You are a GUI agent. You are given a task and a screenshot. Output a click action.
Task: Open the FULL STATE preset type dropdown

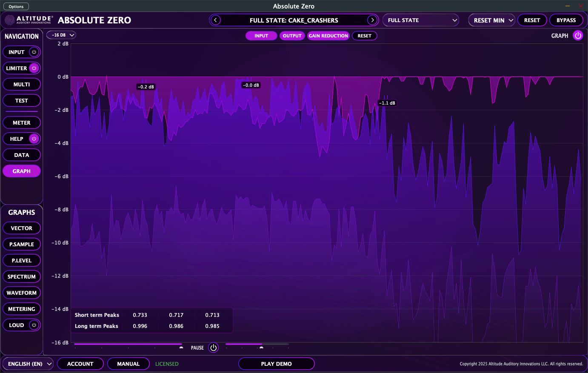(420, 20)
